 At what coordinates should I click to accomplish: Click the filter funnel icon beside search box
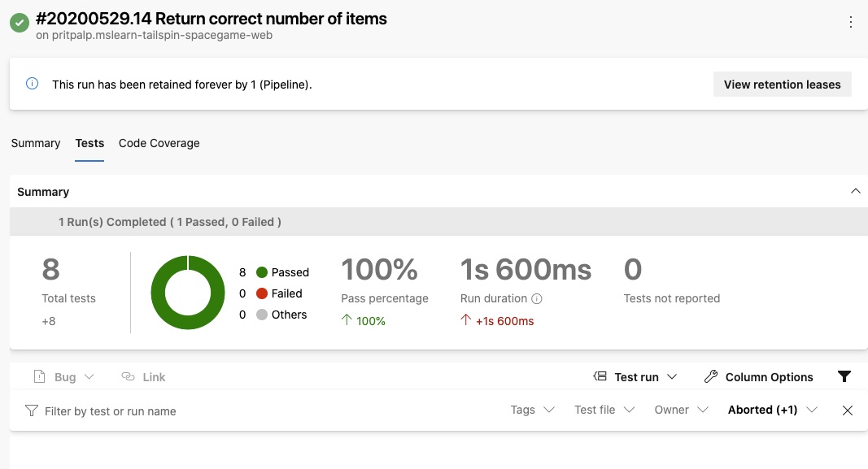click(x=32, y=410)
